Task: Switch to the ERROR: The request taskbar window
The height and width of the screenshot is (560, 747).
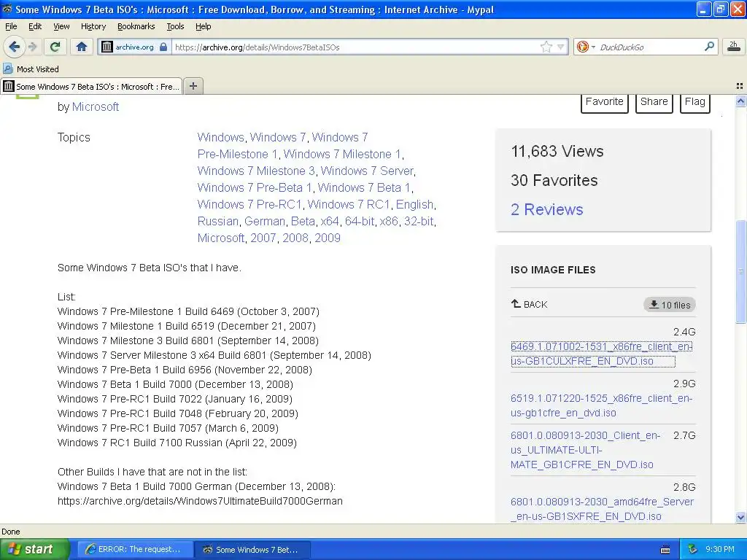Action: (135, 549)
